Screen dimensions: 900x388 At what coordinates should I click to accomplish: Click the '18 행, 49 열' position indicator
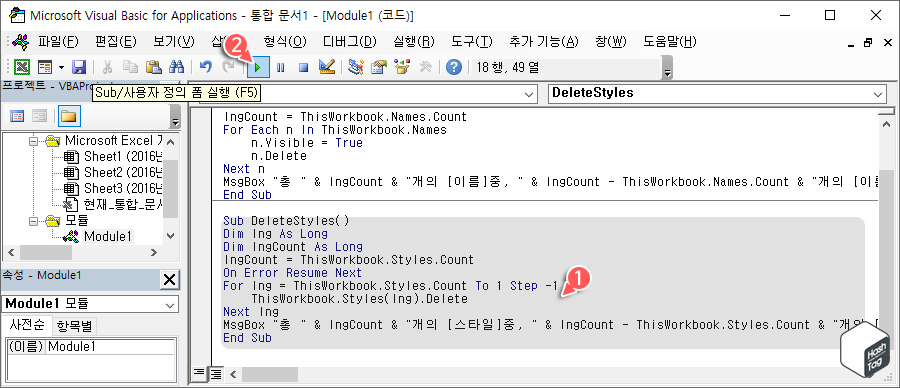click(507, 67)
